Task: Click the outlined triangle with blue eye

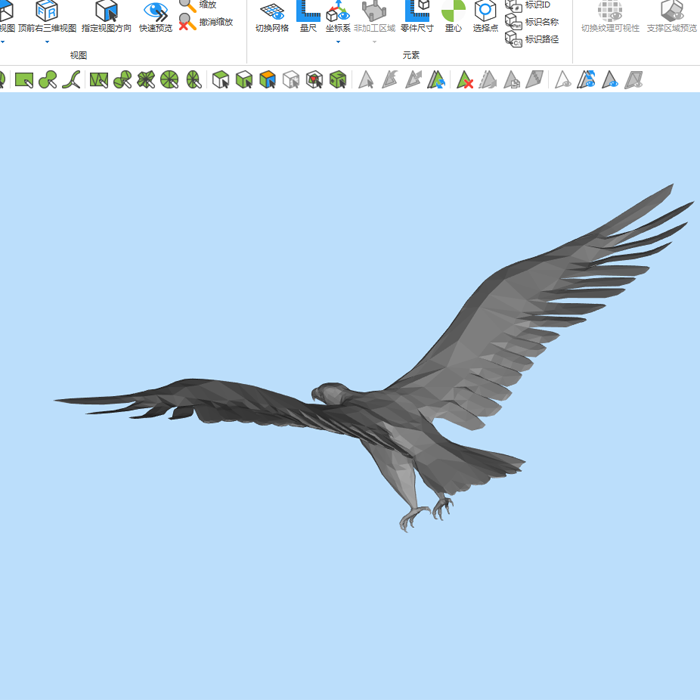Action: coord(610,80)
